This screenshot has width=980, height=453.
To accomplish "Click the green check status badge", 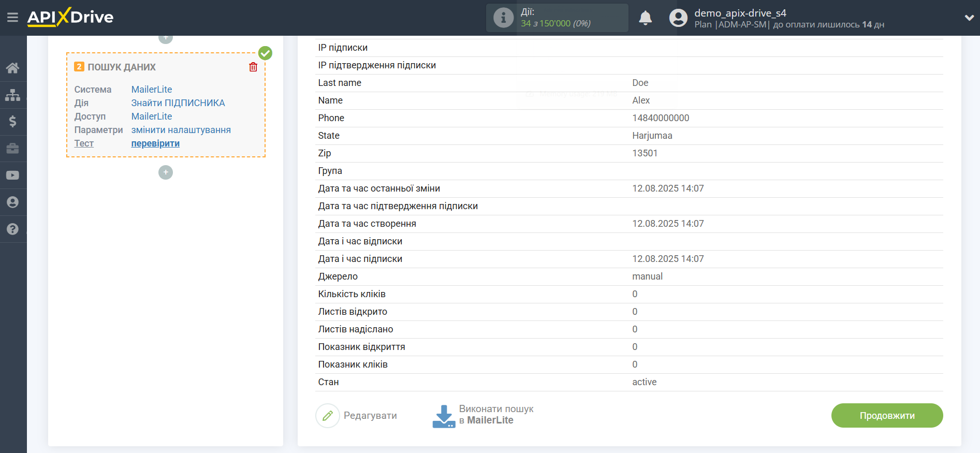I will (x=265, y=53).
